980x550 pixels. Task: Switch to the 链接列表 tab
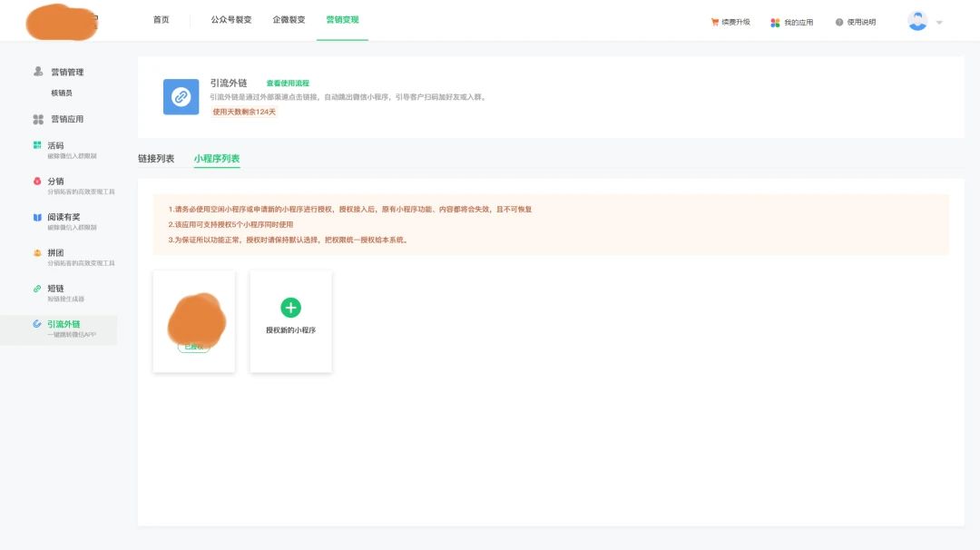click(x=156, y=159)
